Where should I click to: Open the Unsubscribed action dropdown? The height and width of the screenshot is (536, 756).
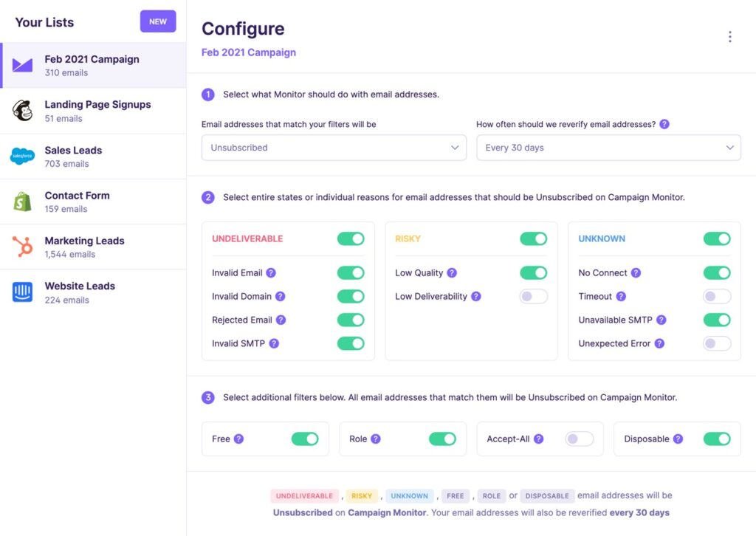[x=334, y=147]
